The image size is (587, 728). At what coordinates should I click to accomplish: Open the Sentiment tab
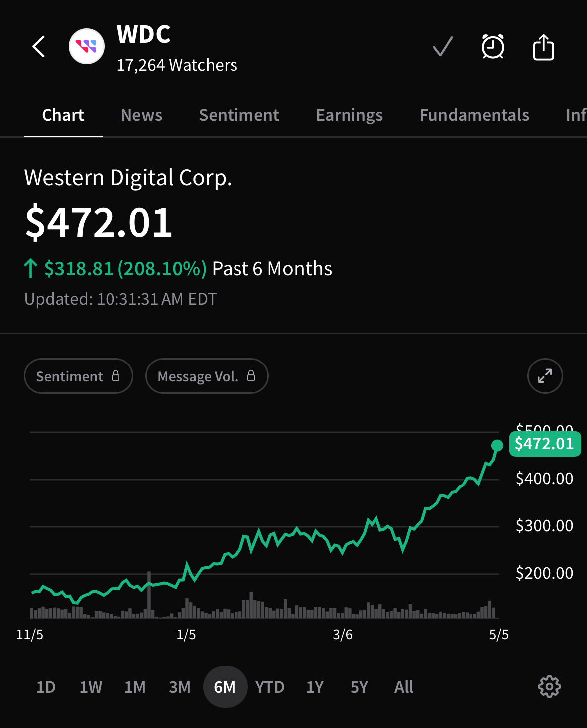[x=239, y=115]
